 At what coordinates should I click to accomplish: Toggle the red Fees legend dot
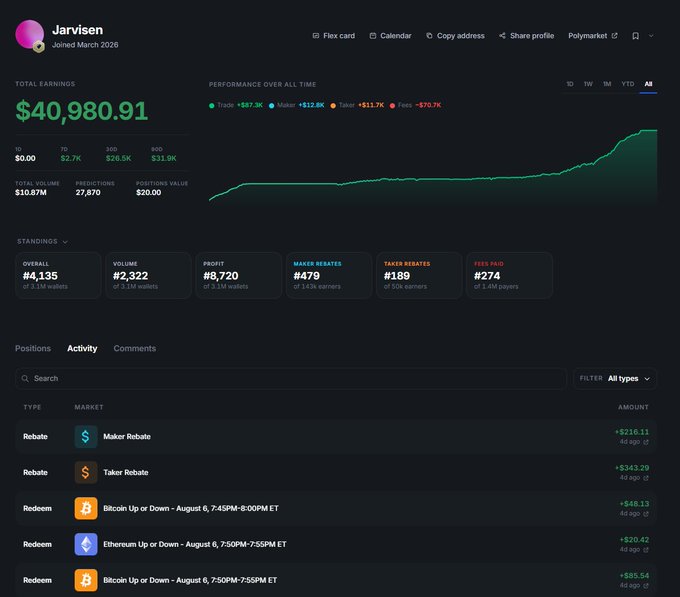[392, 105]
